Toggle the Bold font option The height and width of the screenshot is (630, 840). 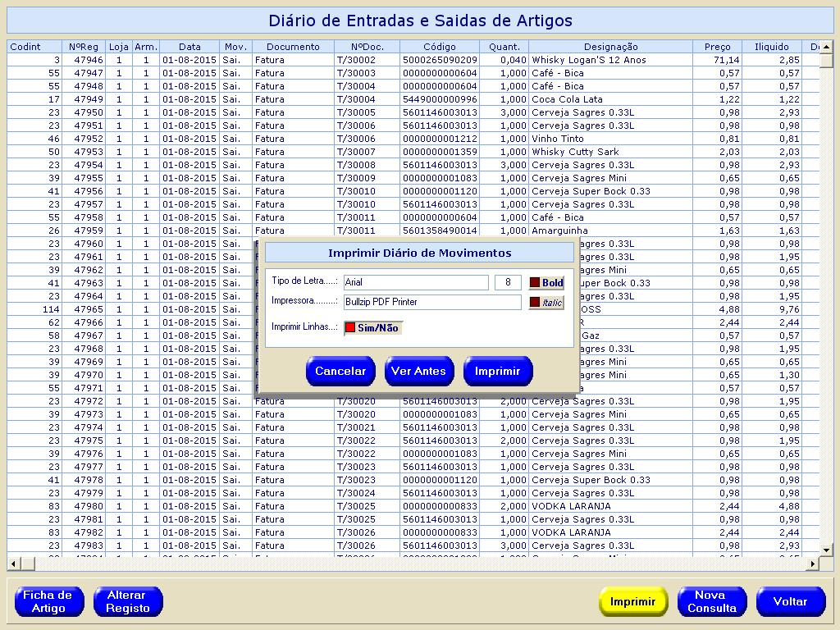(x=546, y=283)
